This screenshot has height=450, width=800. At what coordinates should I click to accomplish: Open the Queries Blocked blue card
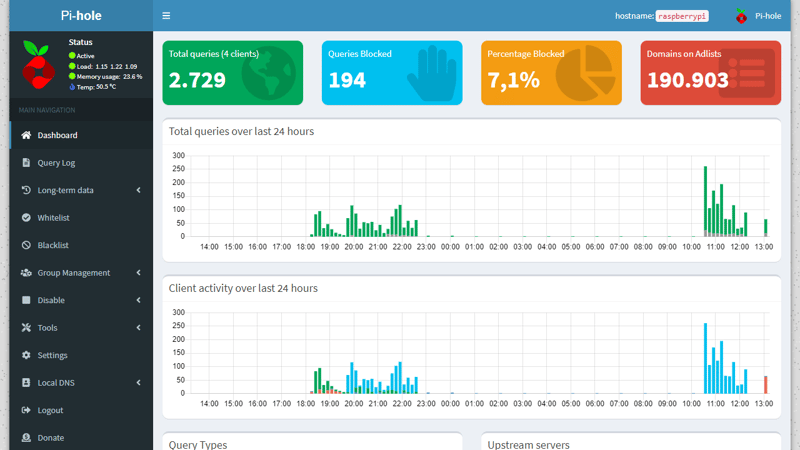[391, 73]
